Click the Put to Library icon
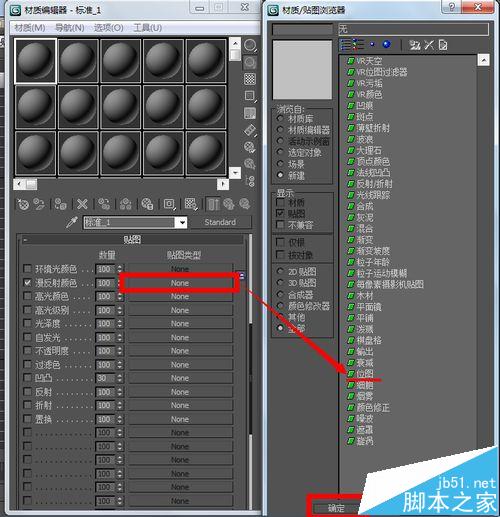500x517 pixels. click(147, 204)
